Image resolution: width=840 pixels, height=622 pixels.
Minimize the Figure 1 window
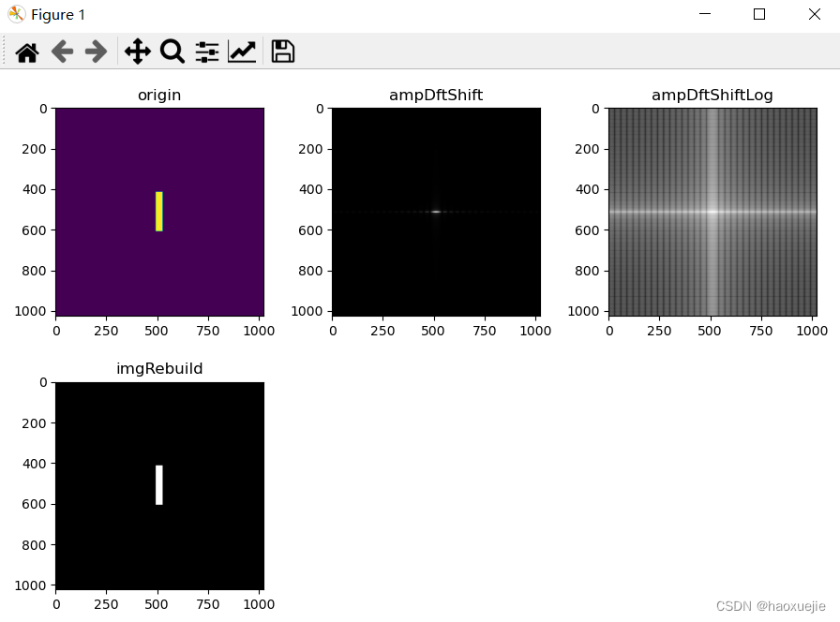(x=705, y=14)
